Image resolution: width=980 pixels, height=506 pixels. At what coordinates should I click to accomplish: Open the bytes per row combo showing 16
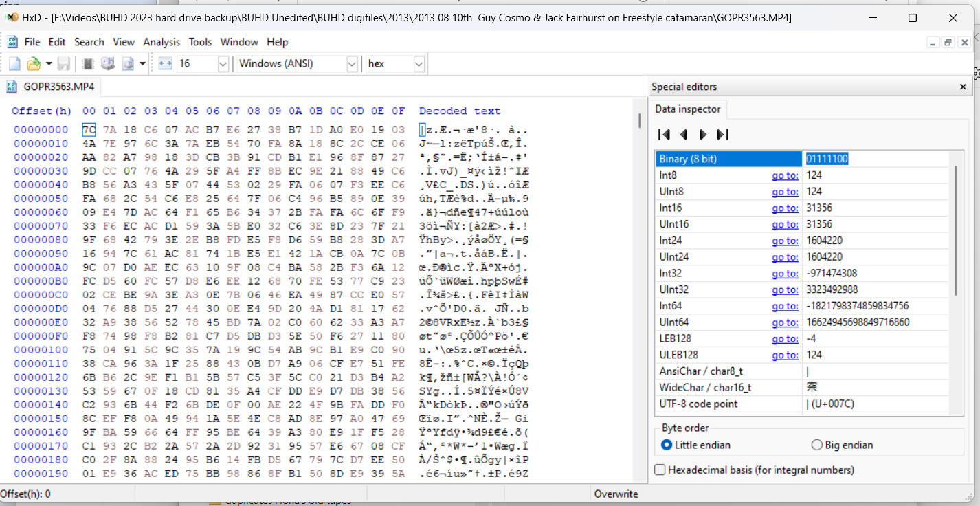click(x=203, y=64)
